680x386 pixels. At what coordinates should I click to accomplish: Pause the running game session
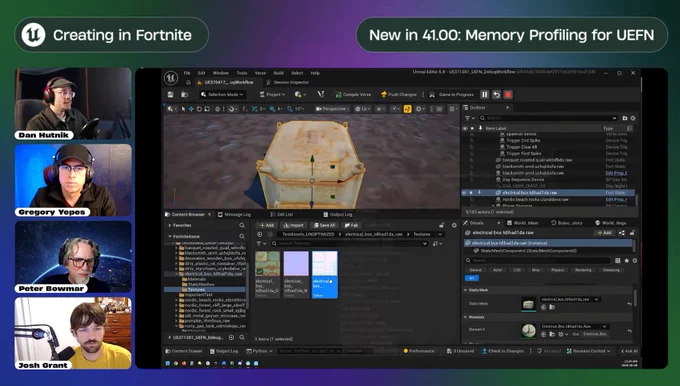point(484,95)
